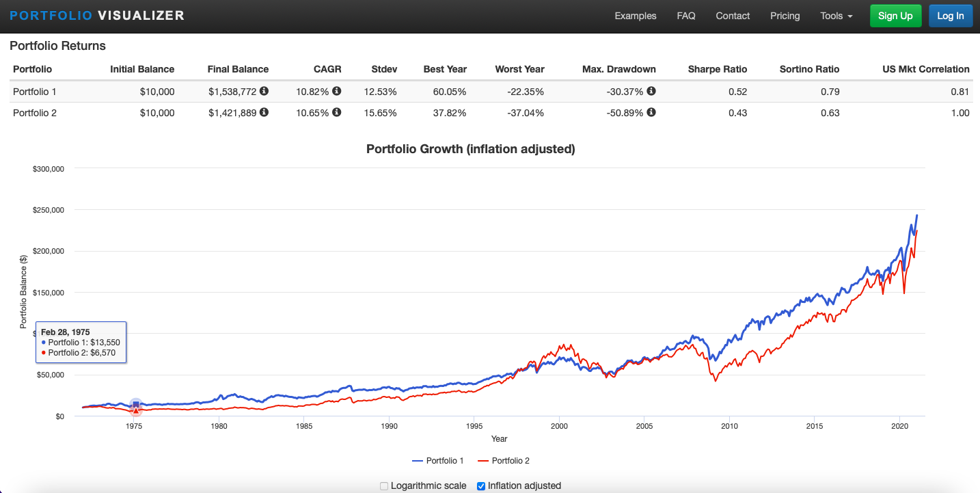
Task: Click the Log In button
Action: coord(950,15)
